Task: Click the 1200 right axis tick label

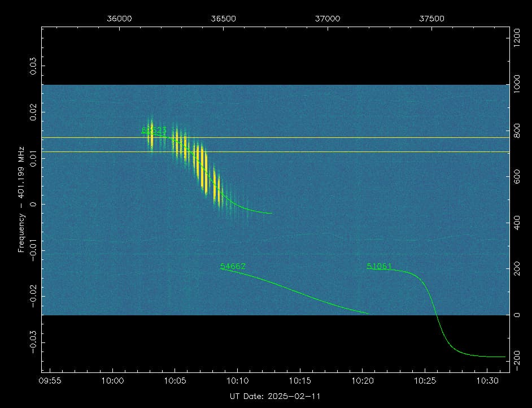Action: (517, 39)
